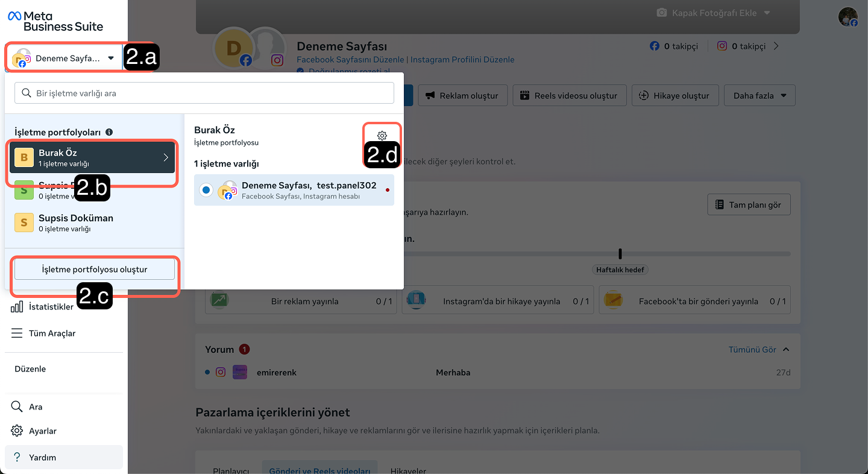
Task: Click the Haftalık hedef progress marker
Action: click(620, 254)
